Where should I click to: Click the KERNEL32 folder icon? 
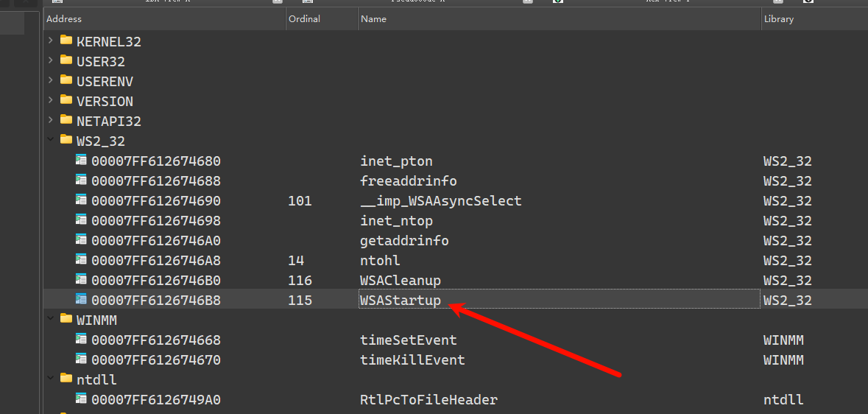click(66, 41)
